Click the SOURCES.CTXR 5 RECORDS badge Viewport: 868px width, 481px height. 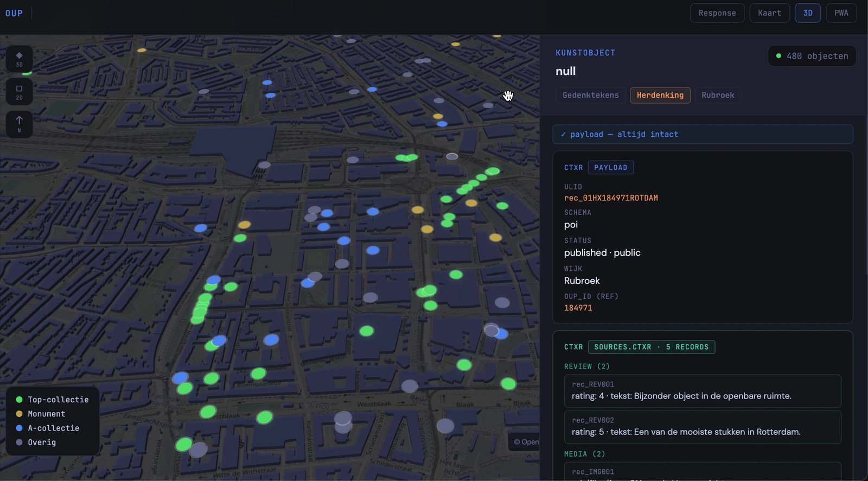click(x=651, y=347)
